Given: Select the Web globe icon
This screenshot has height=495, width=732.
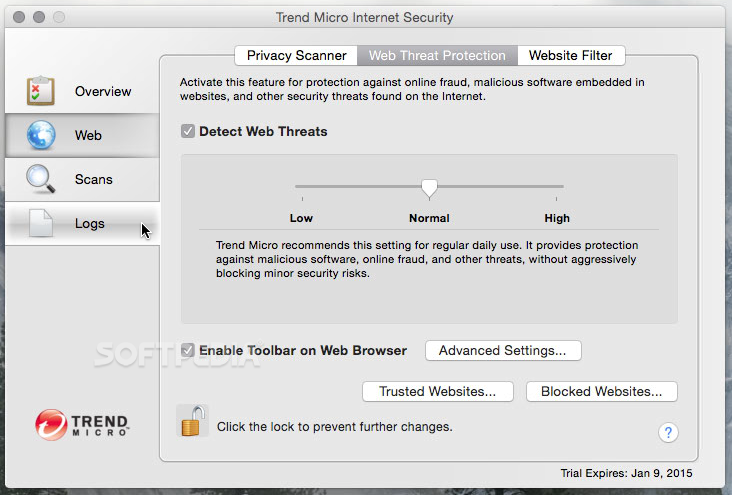Looking at the screenshot, I should pyautogui.click(x=41, y=135).
